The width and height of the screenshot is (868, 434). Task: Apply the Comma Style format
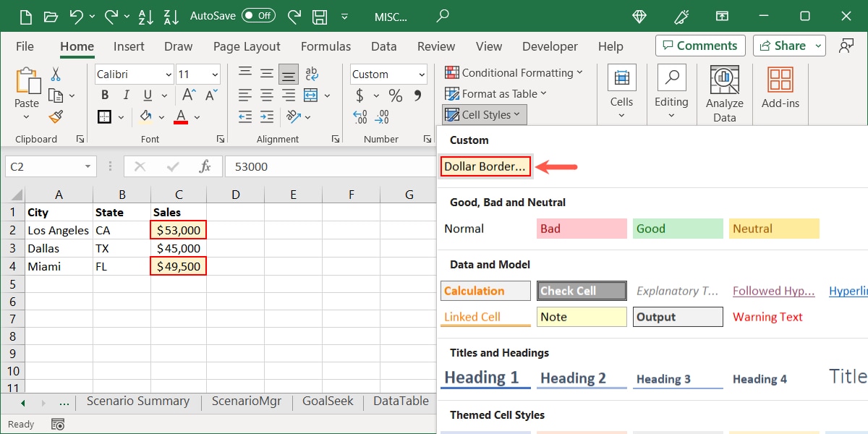(416, 95)
